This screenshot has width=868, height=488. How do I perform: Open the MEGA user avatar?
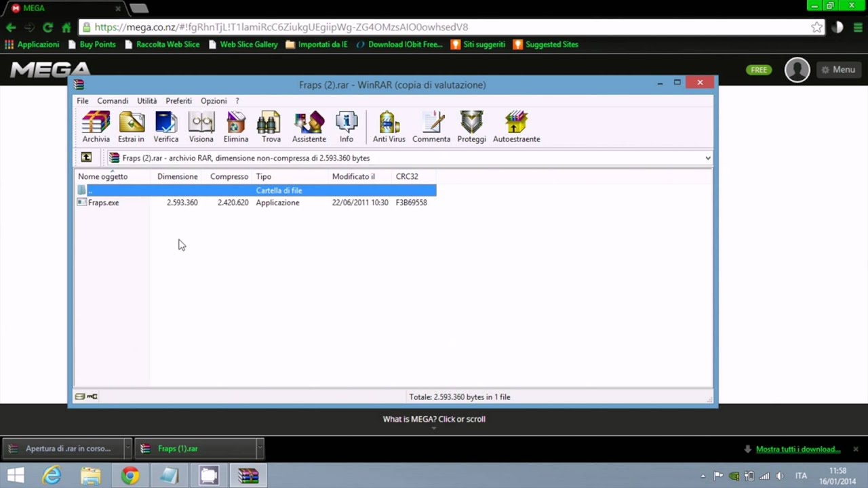797,70
